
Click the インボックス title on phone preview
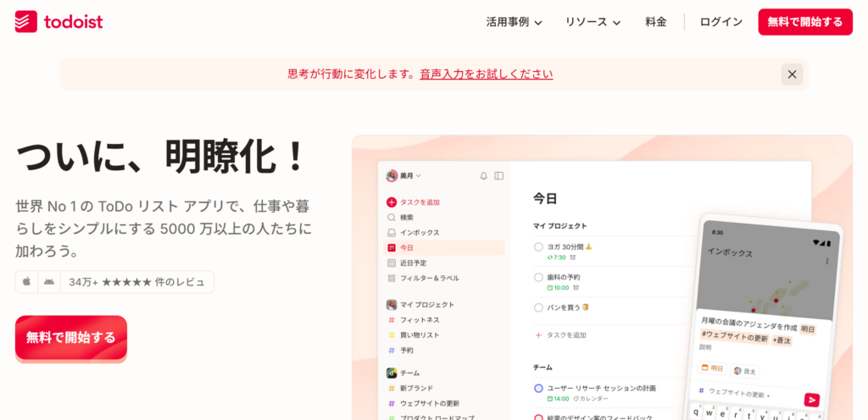pyautogui.click(x=730, y=252)
